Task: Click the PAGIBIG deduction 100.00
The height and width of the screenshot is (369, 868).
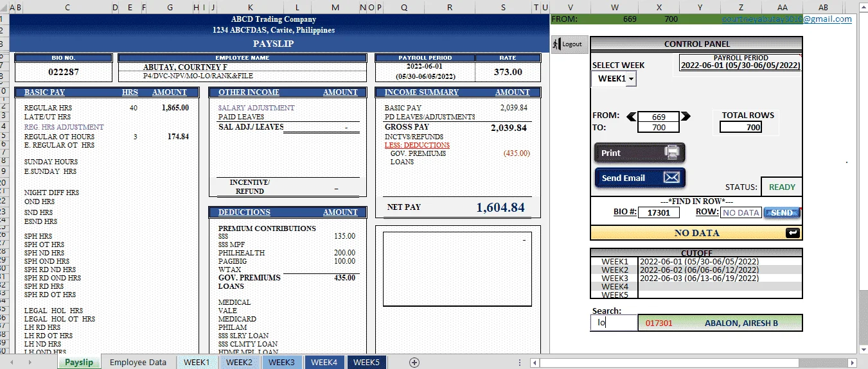Action: [x=344, y=261]
